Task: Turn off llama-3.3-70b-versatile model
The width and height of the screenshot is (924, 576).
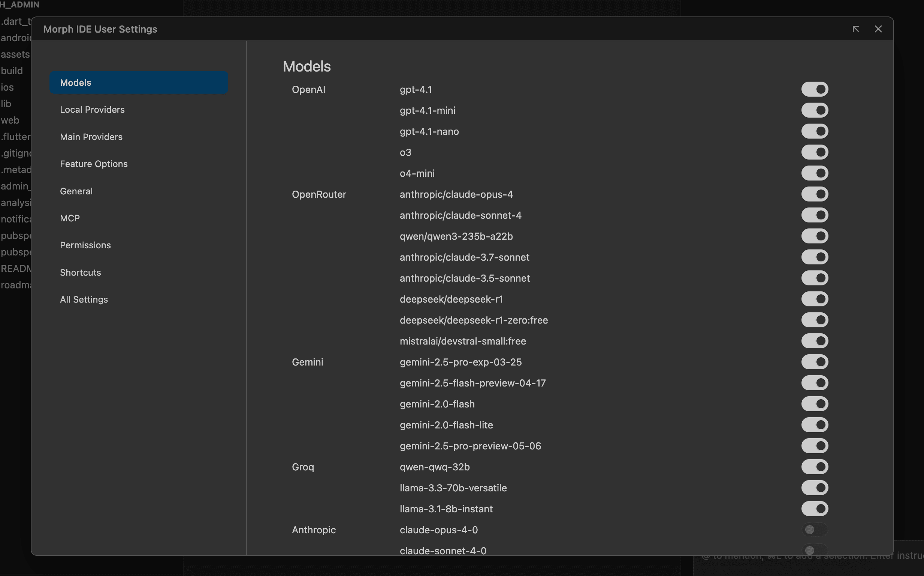Action: click(x=815, y=488)
